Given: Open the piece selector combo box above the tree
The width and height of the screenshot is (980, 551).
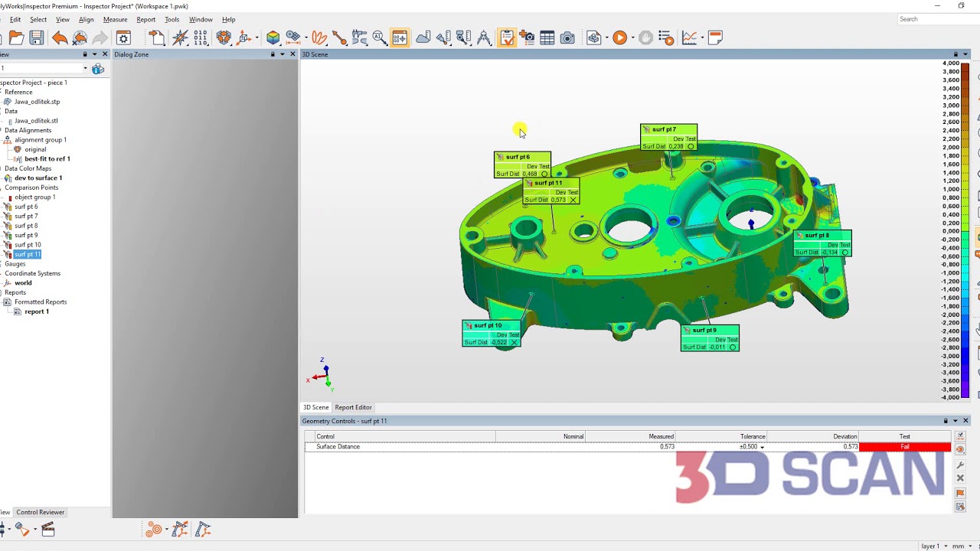Looking at the screenshot, I should [x=42, y=68].
